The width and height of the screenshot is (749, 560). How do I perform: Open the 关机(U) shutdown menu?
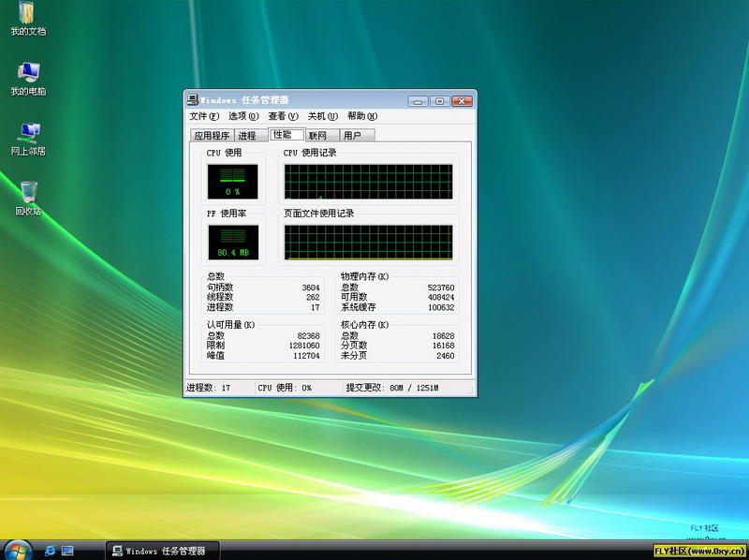point(322,116)
